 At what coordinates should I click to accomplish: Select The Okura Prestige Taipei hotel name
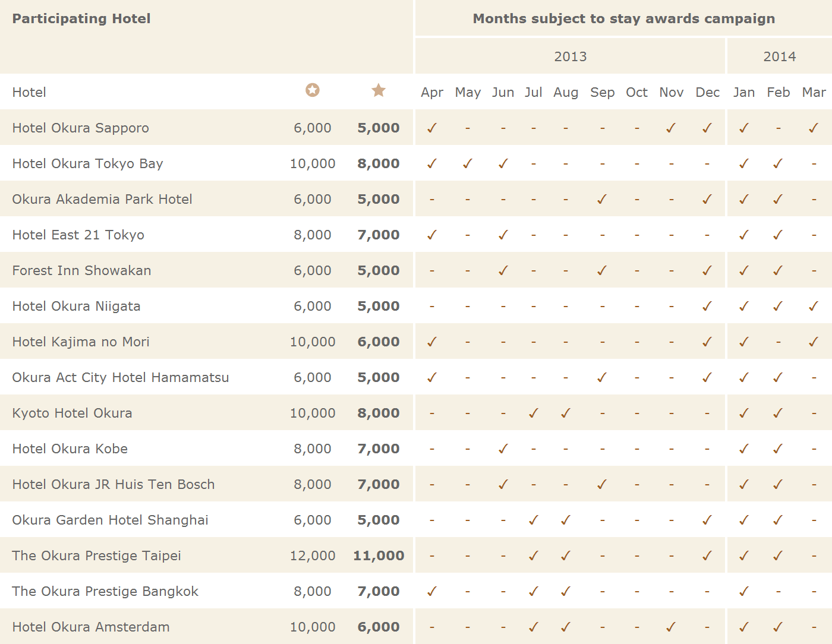(96, 555)
